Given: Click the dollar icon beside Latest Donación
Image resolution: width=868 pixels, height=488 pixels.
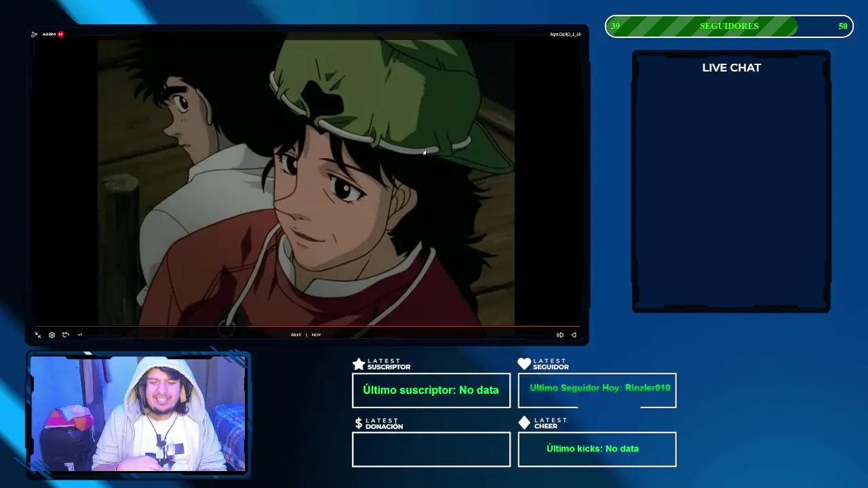Looking at the screenshot, I should point(359,424).
